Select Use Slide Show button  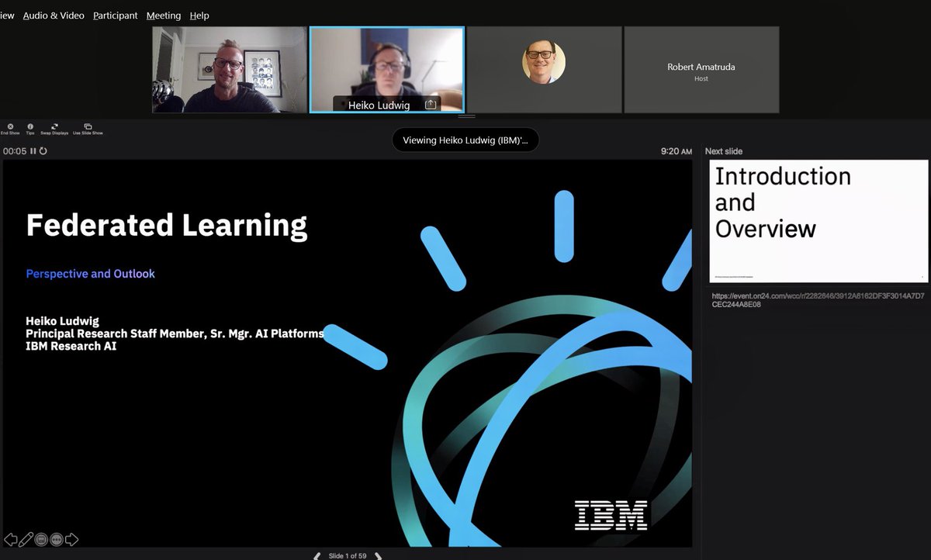point(88,129)
